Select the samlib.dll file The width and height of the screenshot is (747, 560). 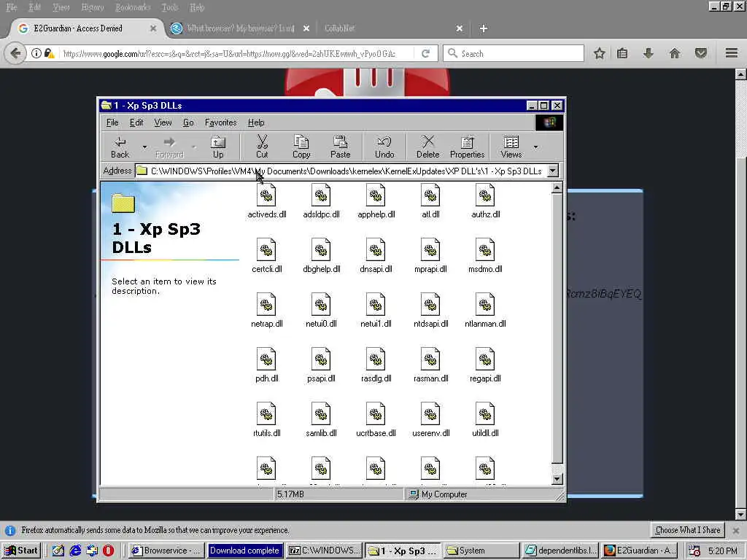(321, 420)
